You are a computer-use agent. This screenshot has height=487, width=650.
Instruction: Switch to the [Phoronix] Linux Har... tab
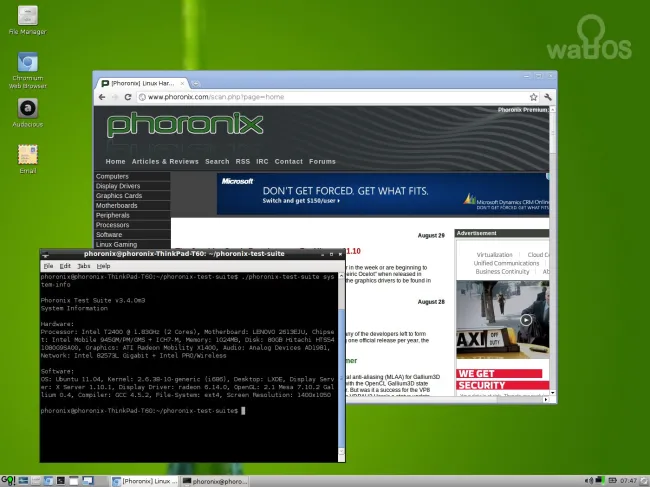(142, 83)
